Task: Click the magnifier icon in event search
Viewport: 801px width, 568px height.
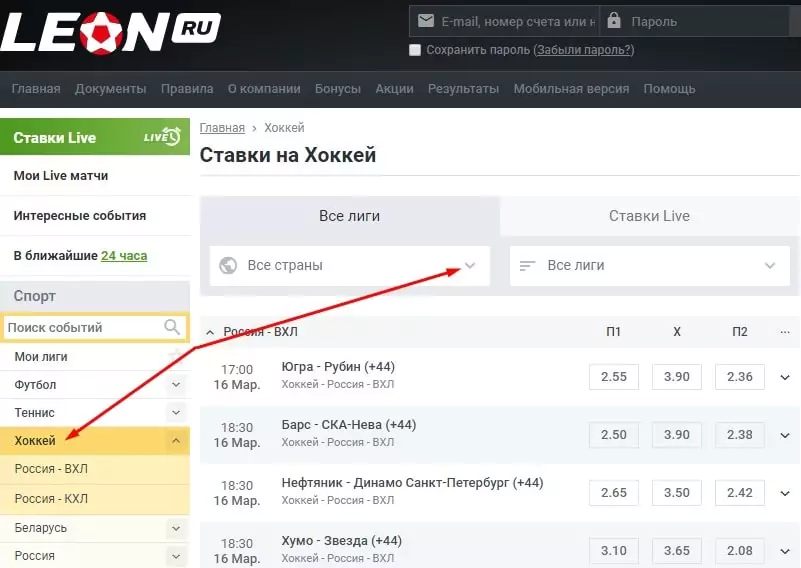Action: click(x=172, y=327)
